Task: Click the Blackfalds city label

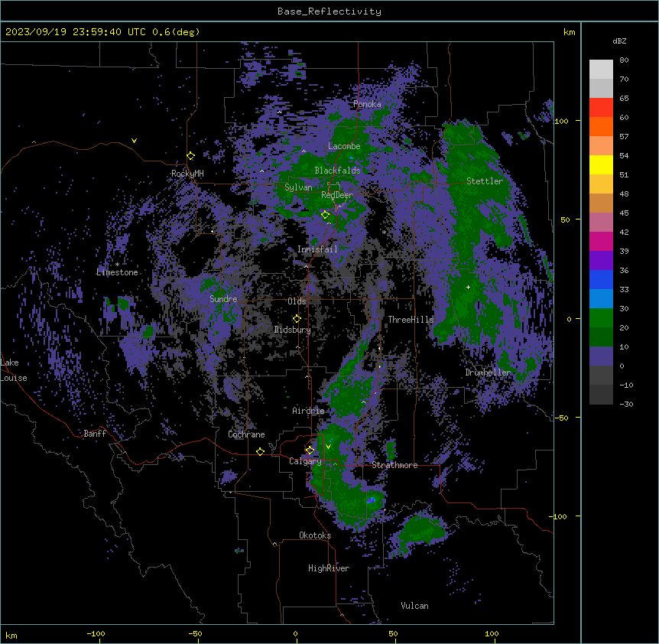Action: (337, 171)
